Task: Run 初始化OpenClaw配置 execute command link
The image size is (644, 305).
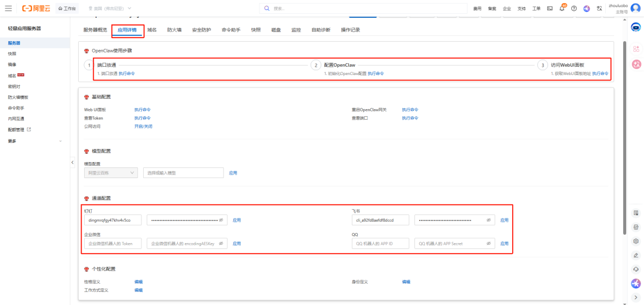Action: (376, 73)
